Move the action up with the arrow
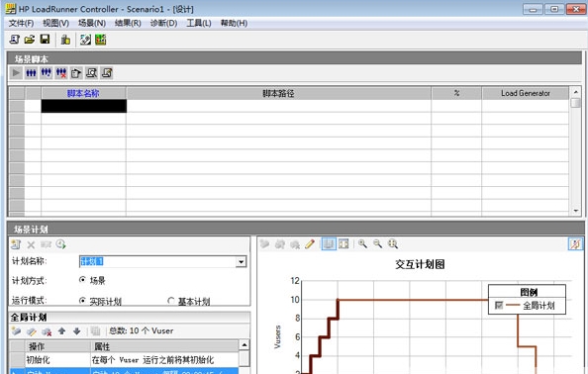Viewport: 588px width, 374px height. 62,330
